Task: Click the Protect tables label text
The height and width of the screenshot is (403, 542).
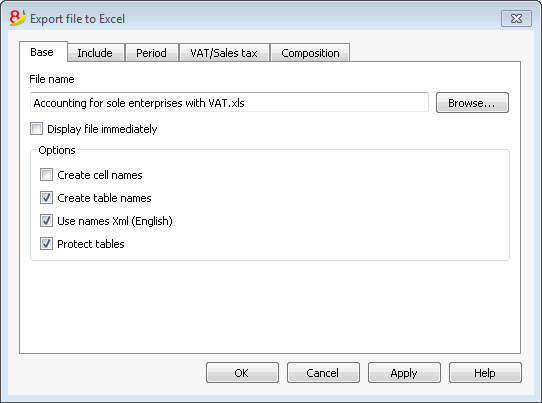Action: tap(91, 244)
